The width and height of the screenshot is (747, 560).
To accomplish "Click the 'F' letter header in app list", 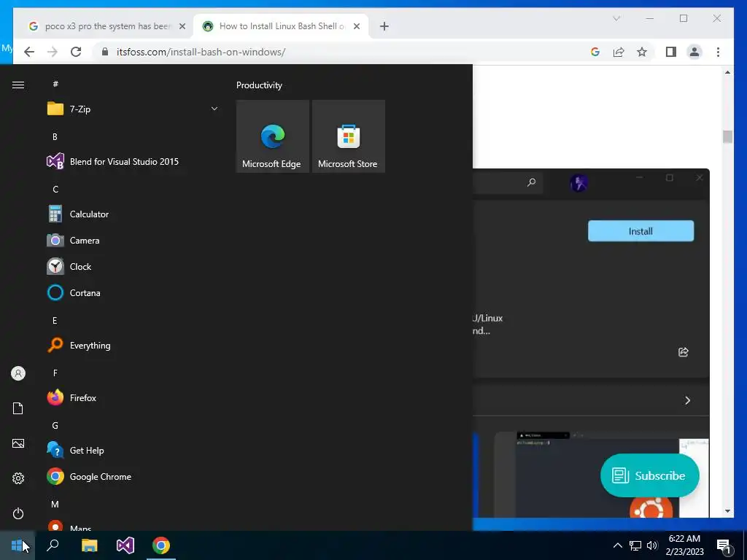I will [55, 373].
